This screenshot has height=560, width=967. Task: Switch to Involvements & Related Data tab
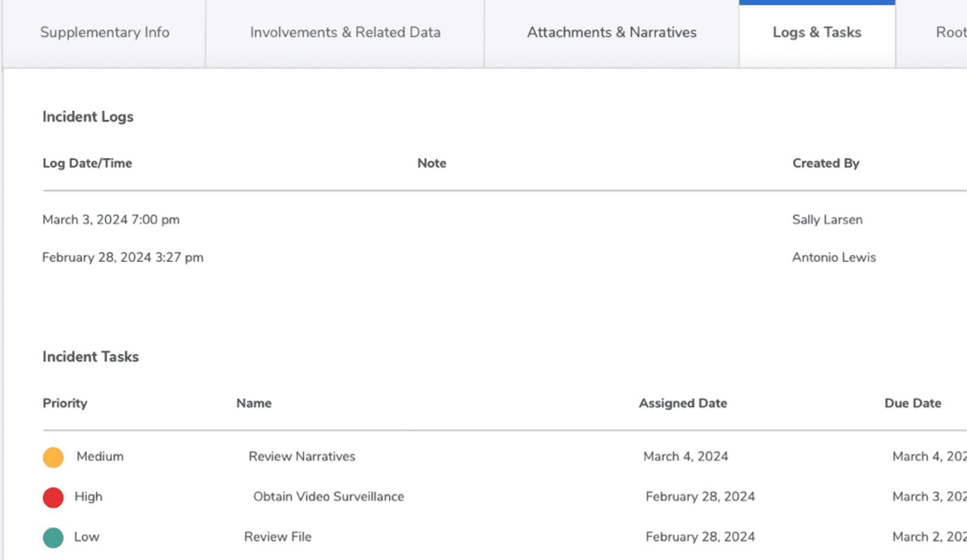[x=345, y=33]
